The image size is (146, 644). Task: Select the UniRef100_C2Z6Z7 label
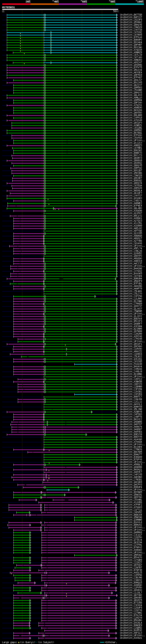click(x=131, y=562)
